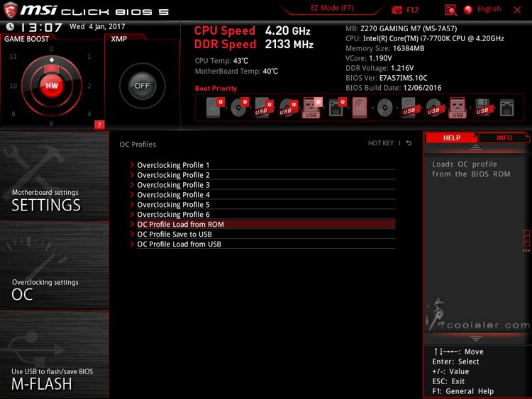
Task: Select the UEFI USB hard disk boot icon
Action: [x=264, y=108]
